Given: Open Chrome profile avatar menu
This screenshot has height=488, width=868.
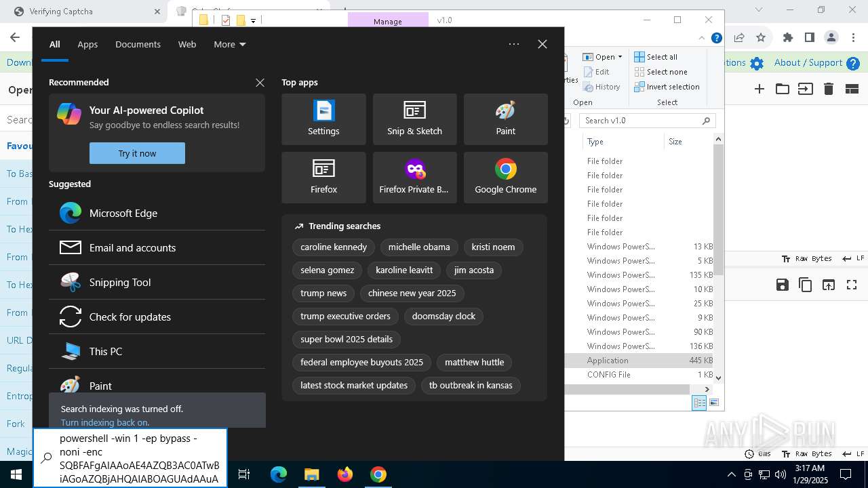Looking at the screenshot, I should [x=831, y=37].
